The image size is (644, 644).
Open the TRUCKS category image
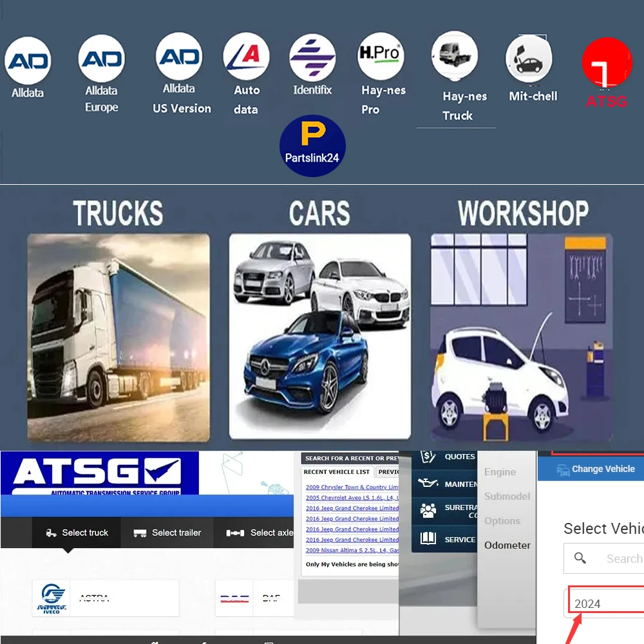(118, 337)
